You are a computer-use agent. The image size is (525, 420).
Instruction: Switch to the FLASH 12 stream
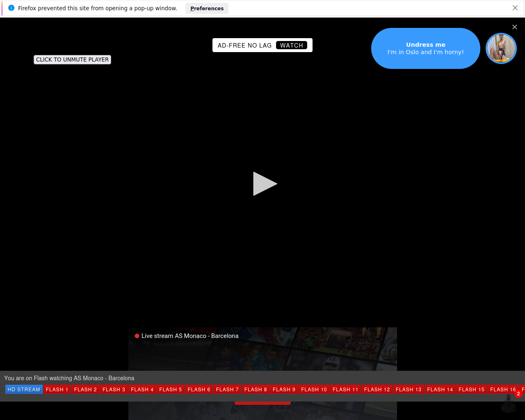click(377, 389)
